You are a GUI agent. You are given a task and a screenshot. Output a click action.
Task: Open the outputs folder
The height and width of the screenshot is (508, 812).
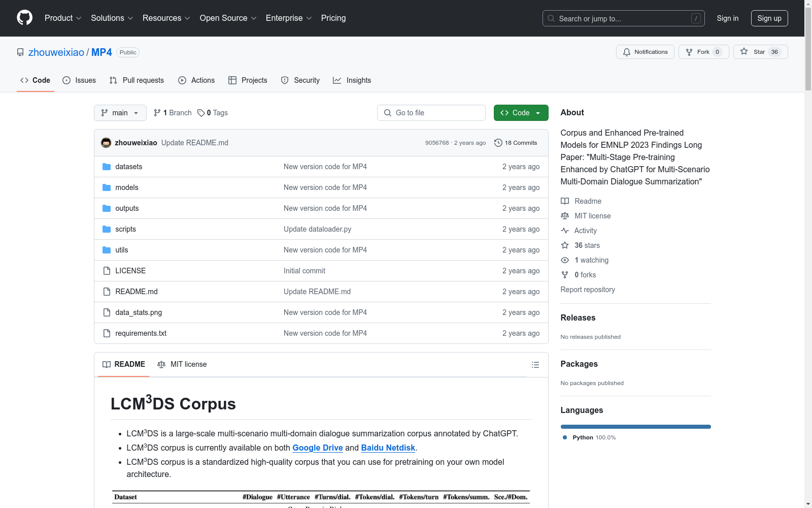click(127, 208)
